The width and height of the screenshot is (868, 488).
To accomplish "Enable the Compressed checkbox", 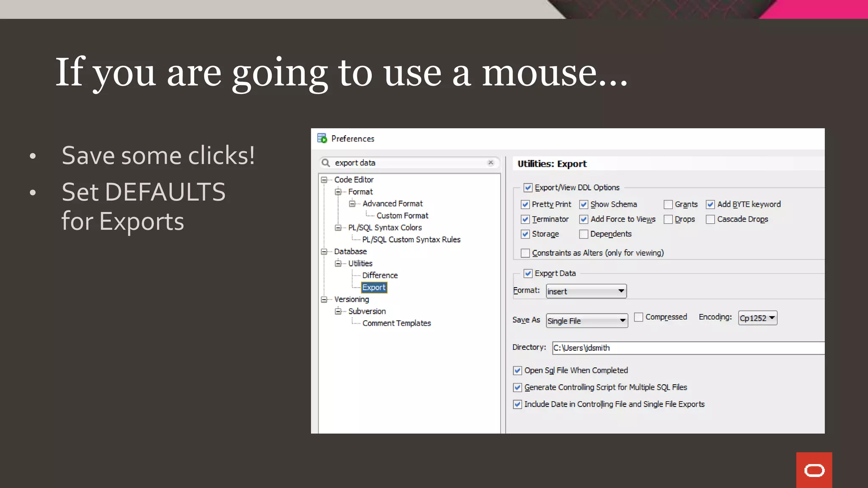I will [x=639, y=317].
